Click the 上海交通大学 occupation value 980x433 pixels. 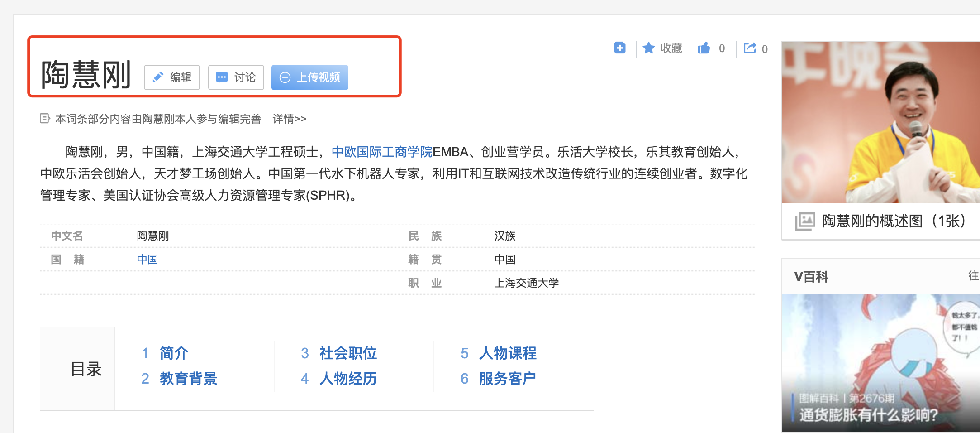pyautogui.click(x=527, y=283)
